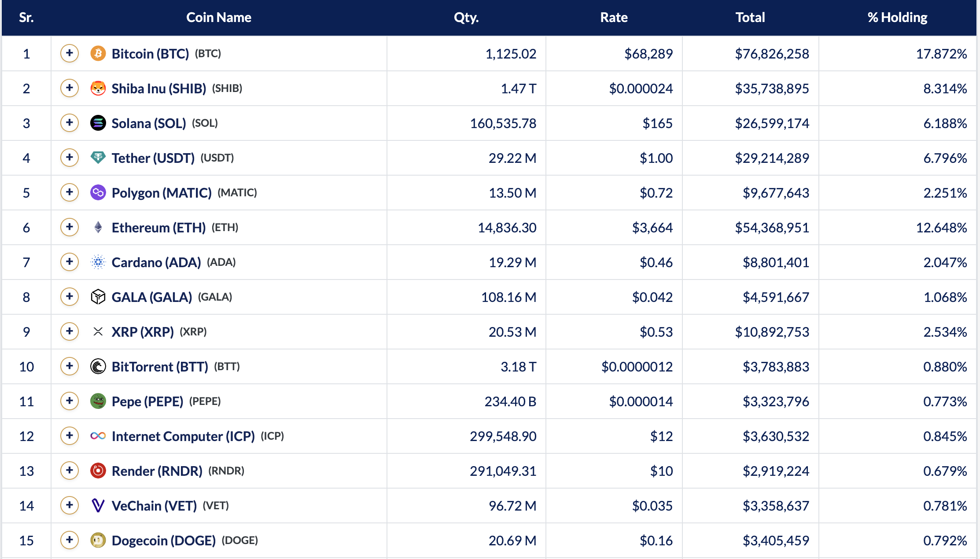Select the VeChain total $3,358,637
The image size is (980, 559).
pos(776,506)
